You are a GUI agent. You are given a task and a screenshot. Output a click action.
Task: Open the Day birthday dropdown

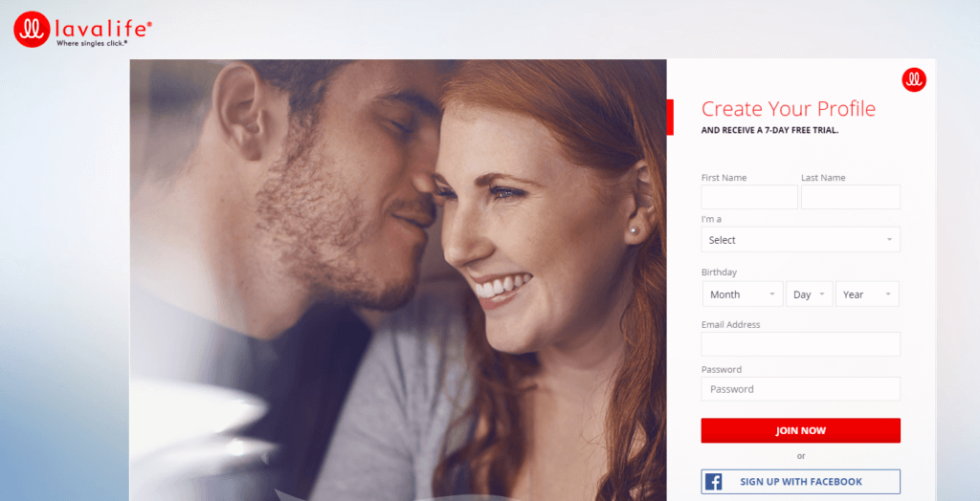pos(810,294)
